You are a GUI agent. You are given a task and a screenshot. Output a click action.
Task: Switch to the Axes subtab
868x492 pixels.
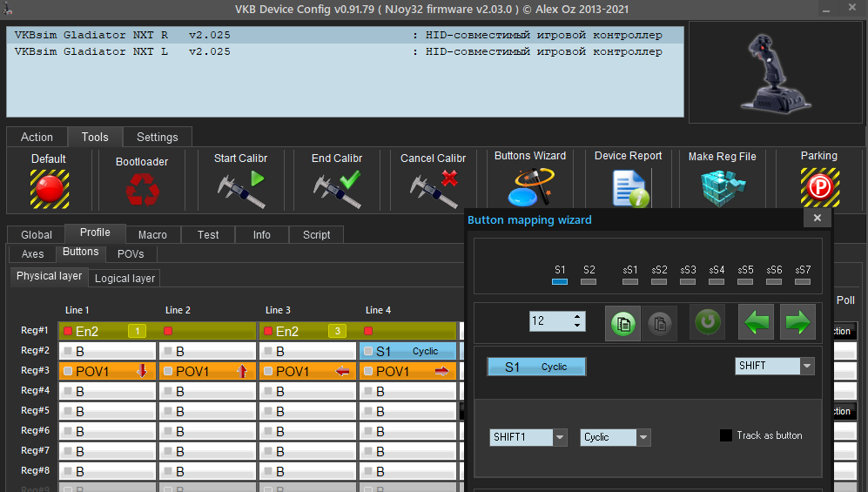33,254
